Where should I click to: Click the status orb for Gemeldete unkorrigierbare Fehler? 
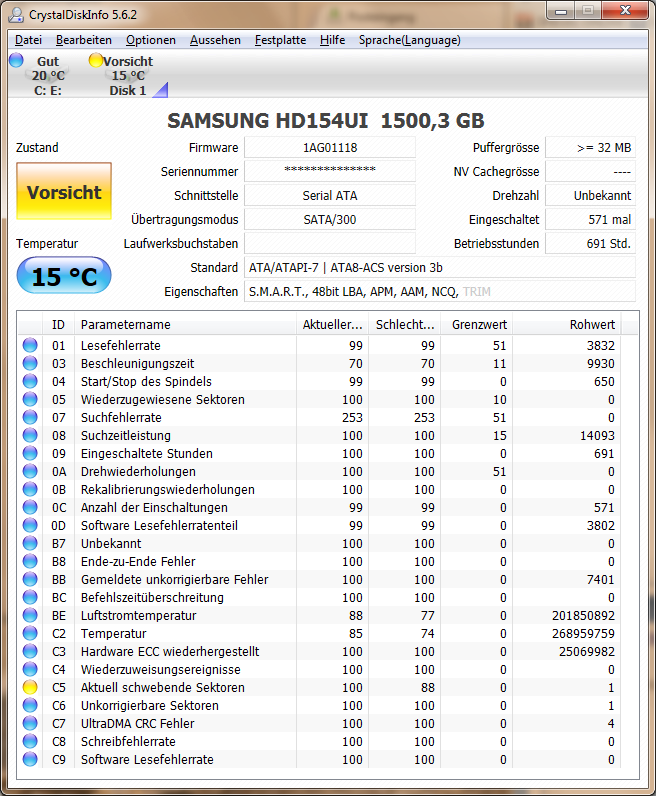click(30, 580)
